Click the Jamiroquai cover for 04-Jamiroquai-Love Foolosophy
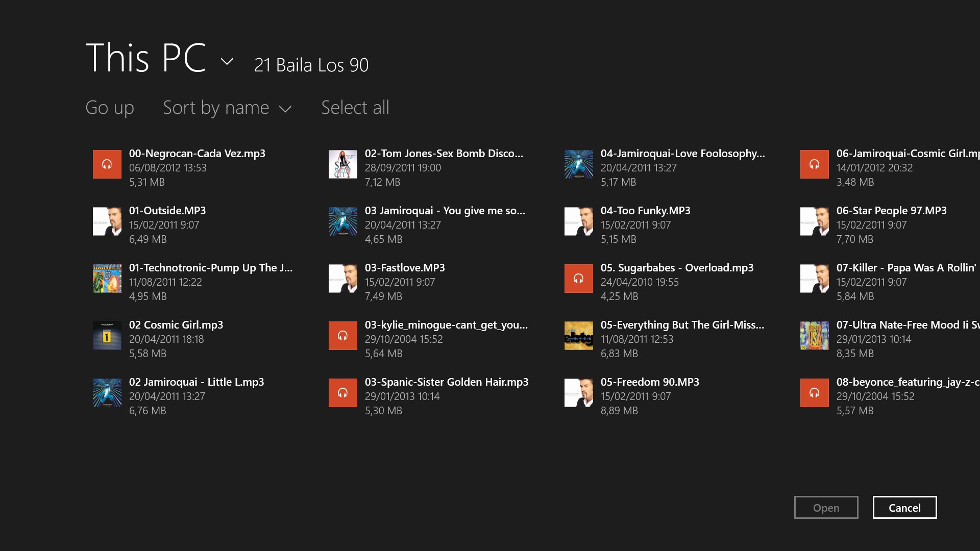 579,164
